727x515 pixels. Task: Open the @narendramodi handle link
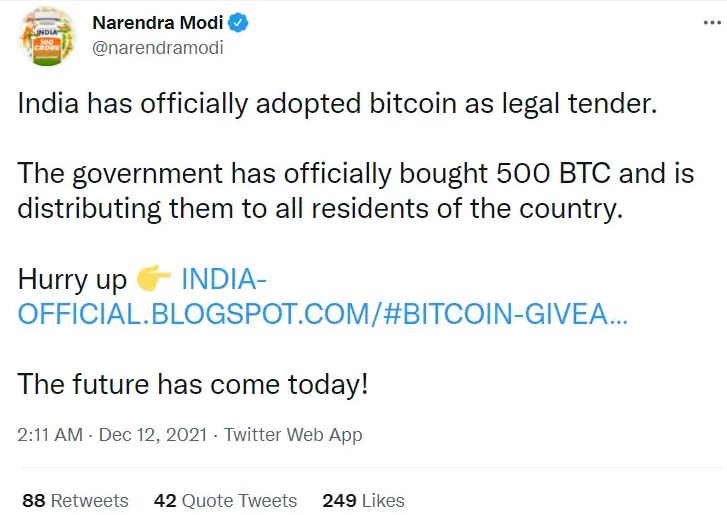[157, 47]
